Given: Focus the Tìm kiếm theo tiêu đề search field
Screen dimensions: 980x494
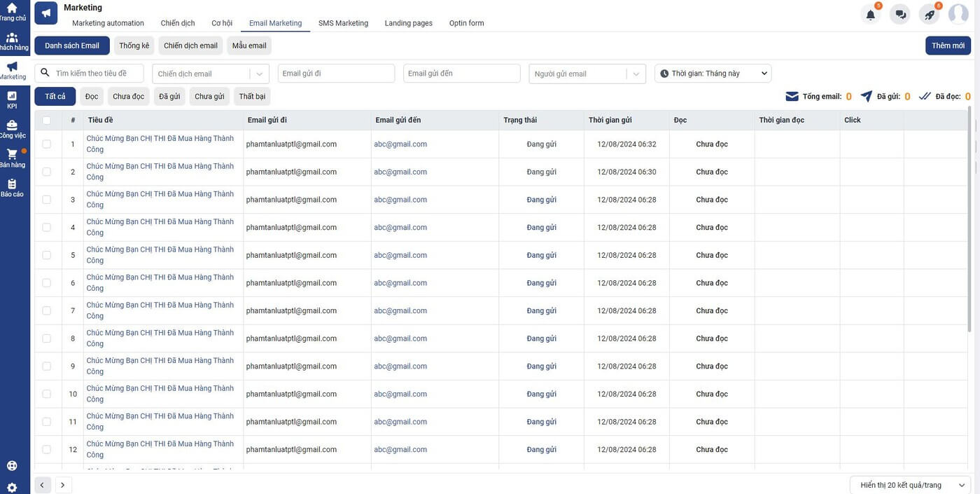Looking at the screenshot, I should 97,74.
